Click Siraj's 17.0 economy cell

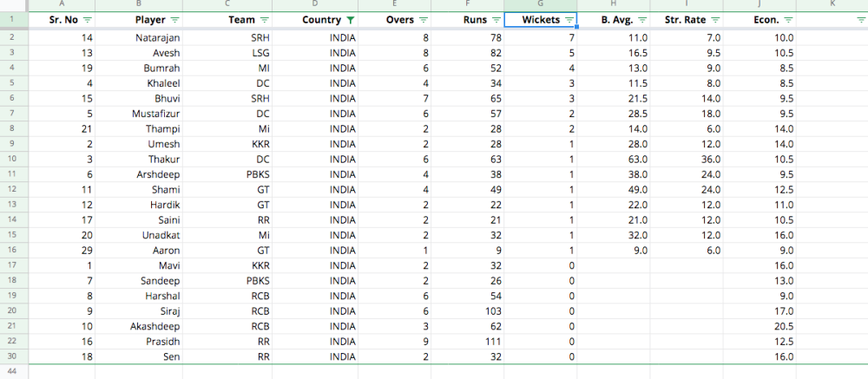coord(759,311)
